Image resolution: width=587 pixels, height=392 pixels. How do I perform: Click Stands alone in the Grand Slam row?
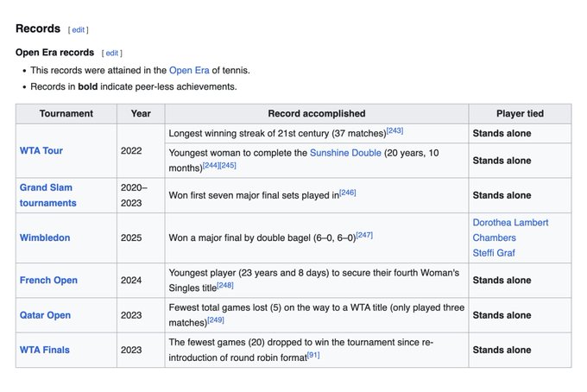502,195
